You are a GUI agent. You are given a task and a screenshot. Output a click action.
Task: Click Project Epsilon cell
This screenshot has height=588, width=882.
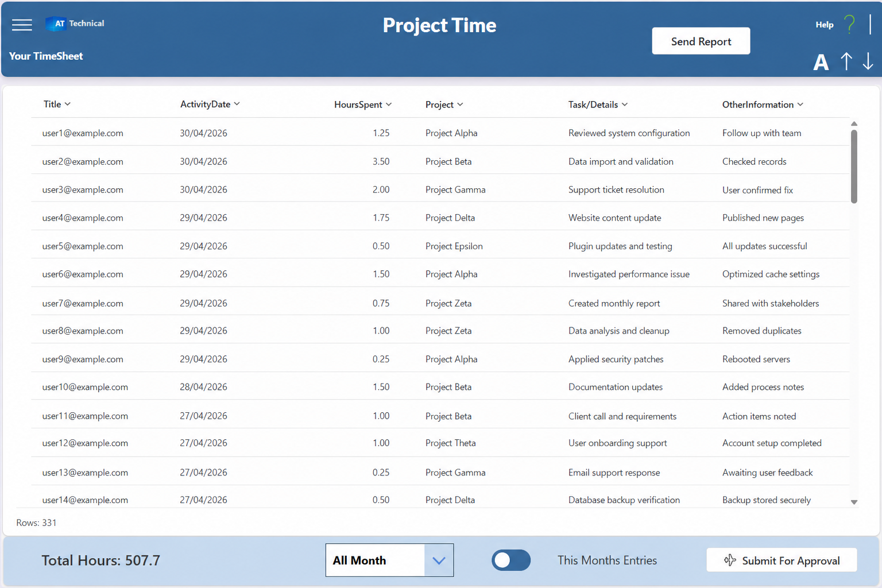(x=454, y=246)
